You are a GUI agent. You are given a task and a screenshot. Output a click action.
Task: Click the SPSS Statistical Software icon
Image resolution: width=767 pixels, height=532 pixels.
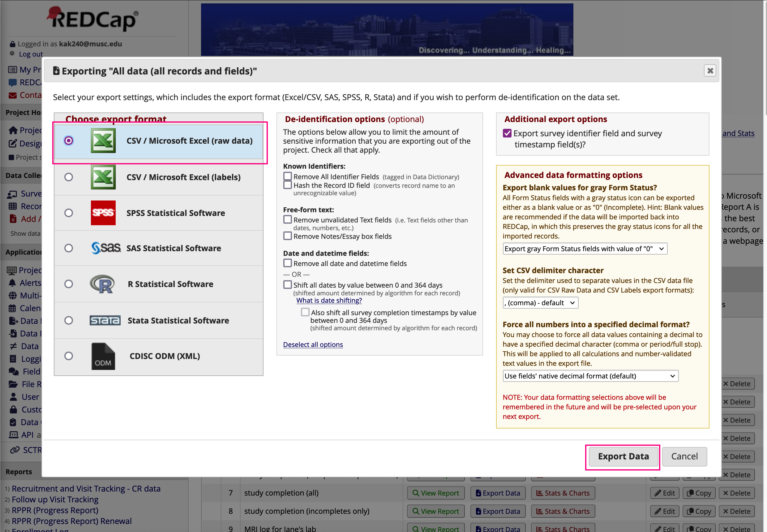103,213
